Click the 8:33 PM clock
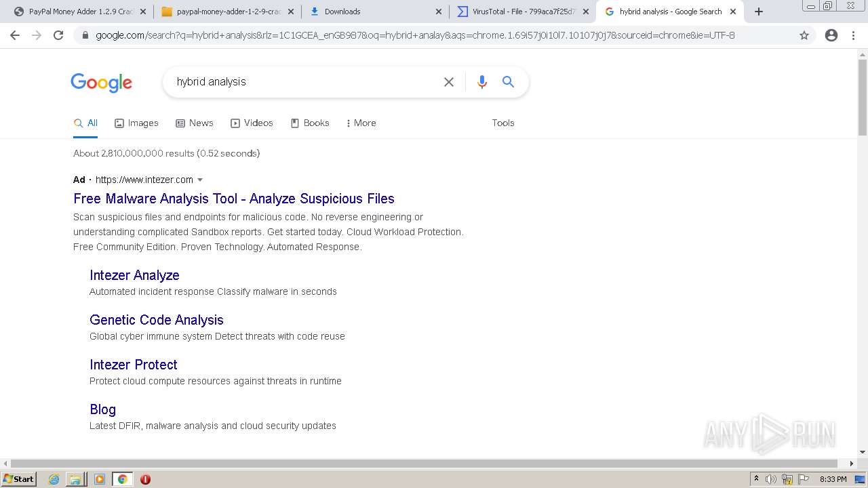 [x=833, y=479]
